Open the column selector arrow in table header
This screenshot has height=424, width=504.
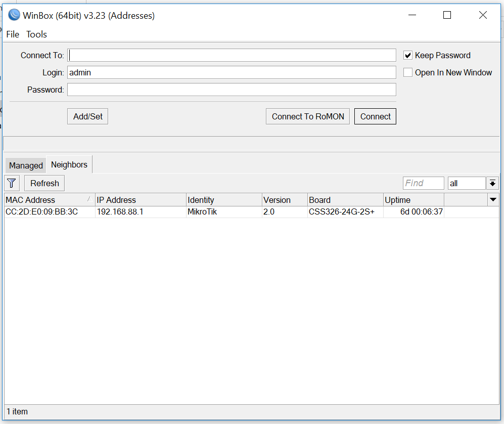pyautogui.click(x=493, y=200)
